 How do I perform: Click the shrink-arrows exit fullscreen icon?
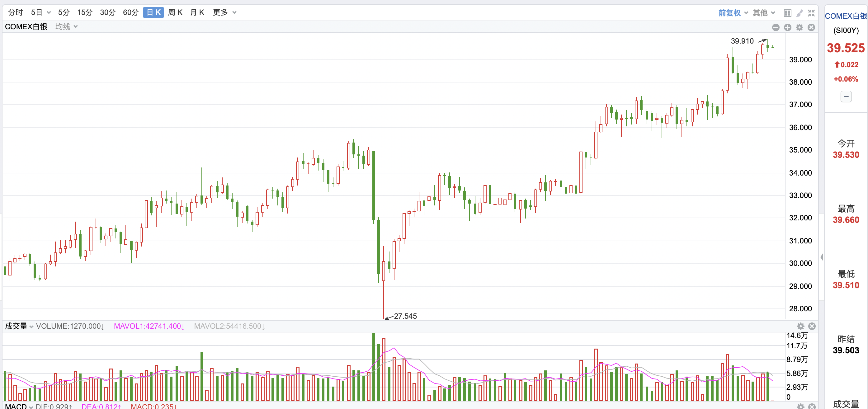tap(811, 13)
